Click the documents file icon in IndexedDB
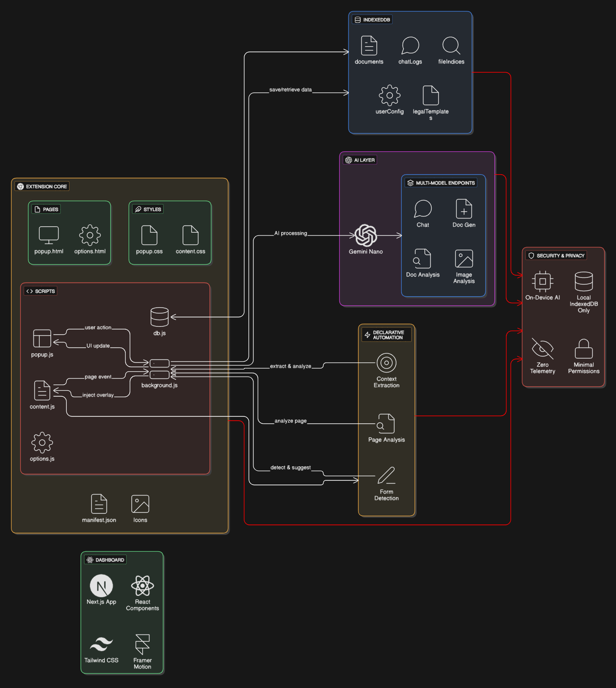The image size is (616, 688). [x=369, y=46]
